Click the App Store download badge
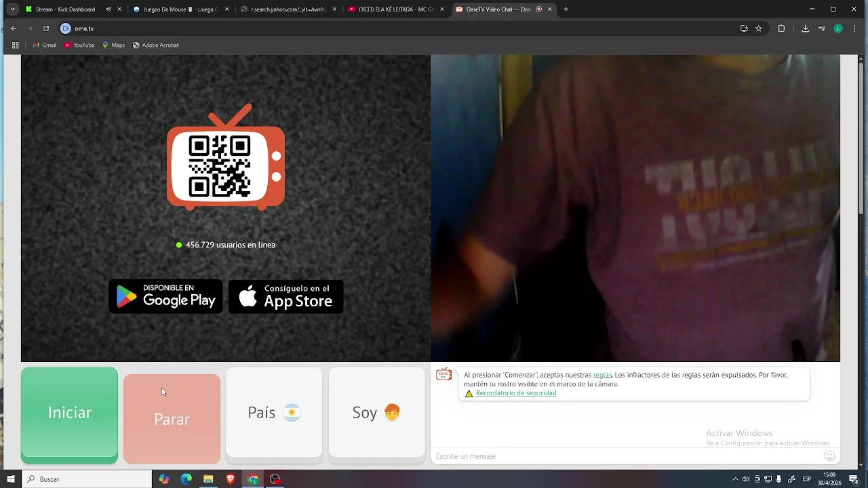Screen dimensions: 868x488 tap(285, 297)
